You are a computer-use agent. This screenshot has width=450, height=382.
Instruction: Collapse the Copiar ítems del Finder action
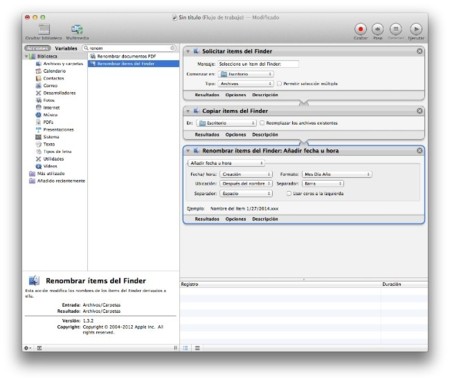click(x=188, y=111)
